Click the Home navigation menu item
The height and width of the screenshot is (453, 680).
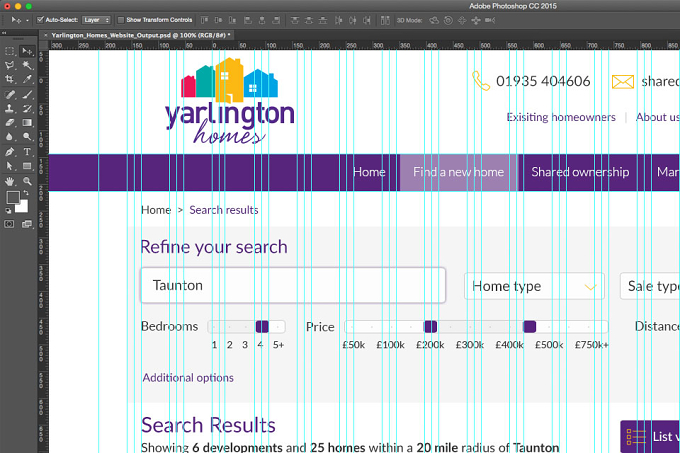coord(369,172)
